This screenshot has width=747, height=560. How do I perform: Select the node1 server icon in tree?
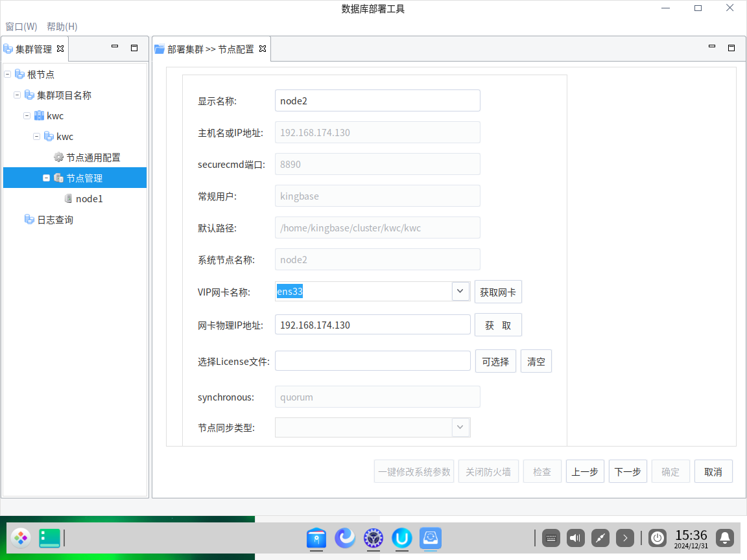point(68,199)
